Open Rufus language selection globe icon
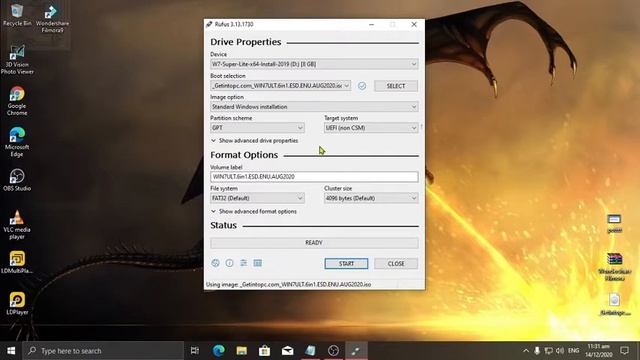 tap(216, 263)
